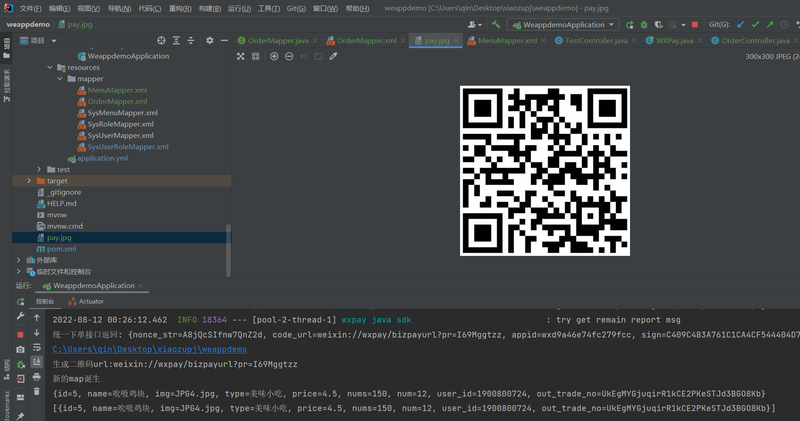Expand all in project panel
The image size is (800, 421).
pyautogui.click(x=176, y=40)
